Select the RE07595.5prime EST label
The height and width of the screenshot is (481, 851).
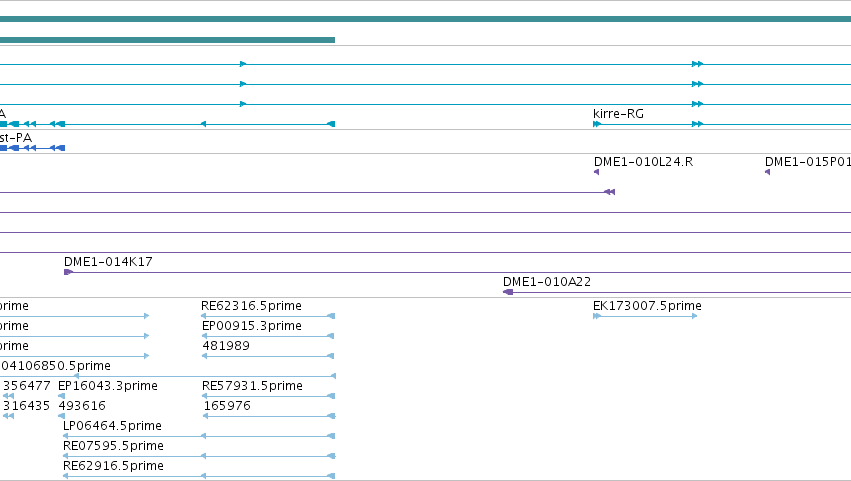tap(113, 446)
